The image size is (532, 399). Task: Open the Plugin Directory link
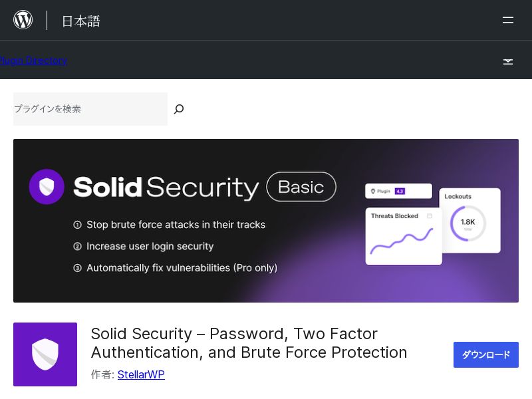tap(33, 61)
